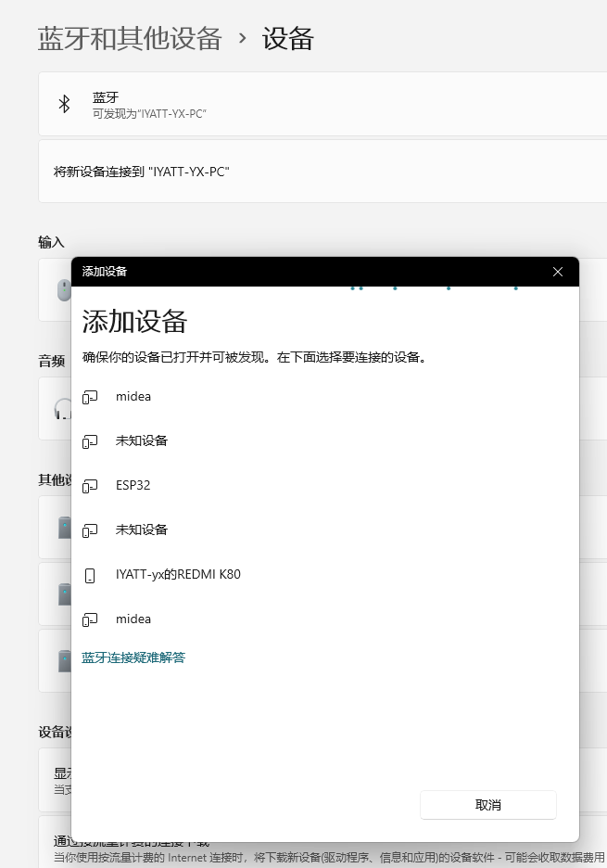Screen dimensions: 607x868
Task: Click the 输入 section heading
Action: coord(52,242)
